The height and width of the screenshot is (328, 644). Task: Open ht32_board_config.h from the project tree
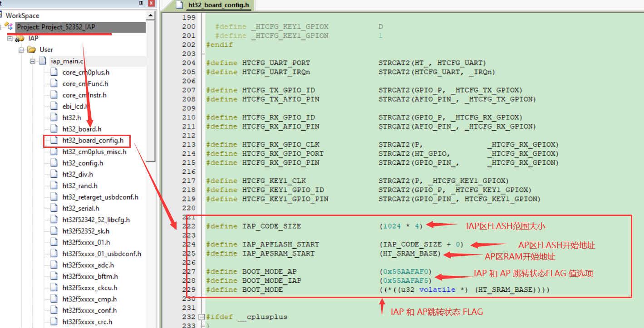coord(93,141)
